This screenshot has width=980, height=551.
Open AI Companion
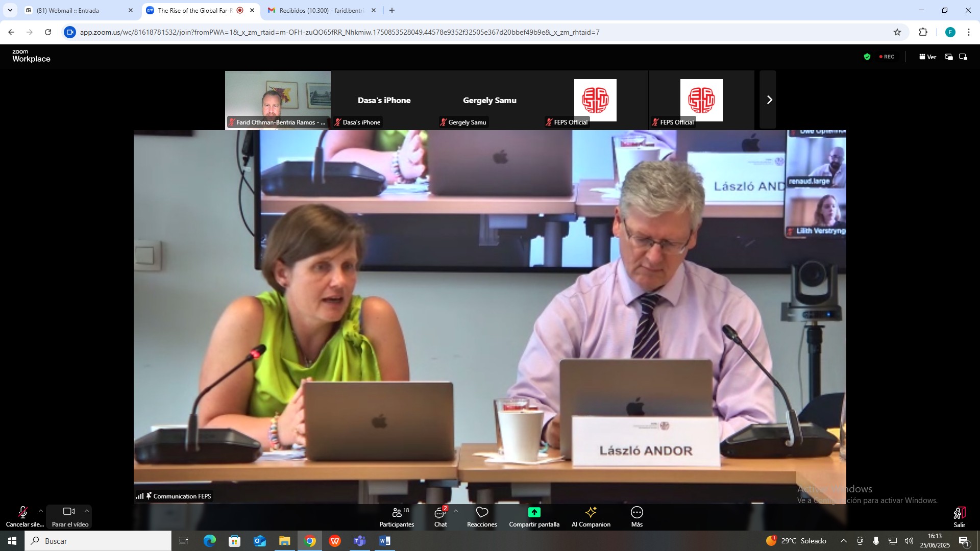(x=591, y=516)
